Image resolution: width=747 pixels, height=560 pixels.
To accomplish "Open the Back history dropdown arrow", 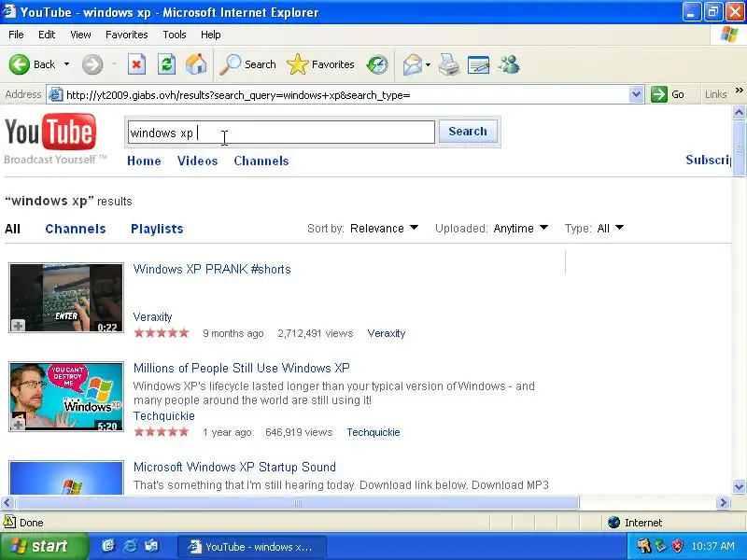I will tap(66, 64).
